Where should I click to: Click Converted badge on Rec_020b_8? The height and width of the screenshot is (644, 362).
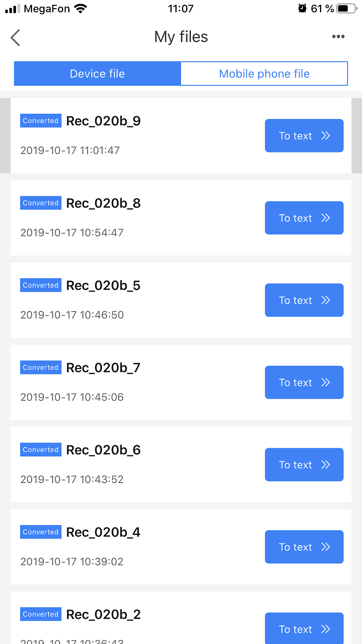click(41, 203)
